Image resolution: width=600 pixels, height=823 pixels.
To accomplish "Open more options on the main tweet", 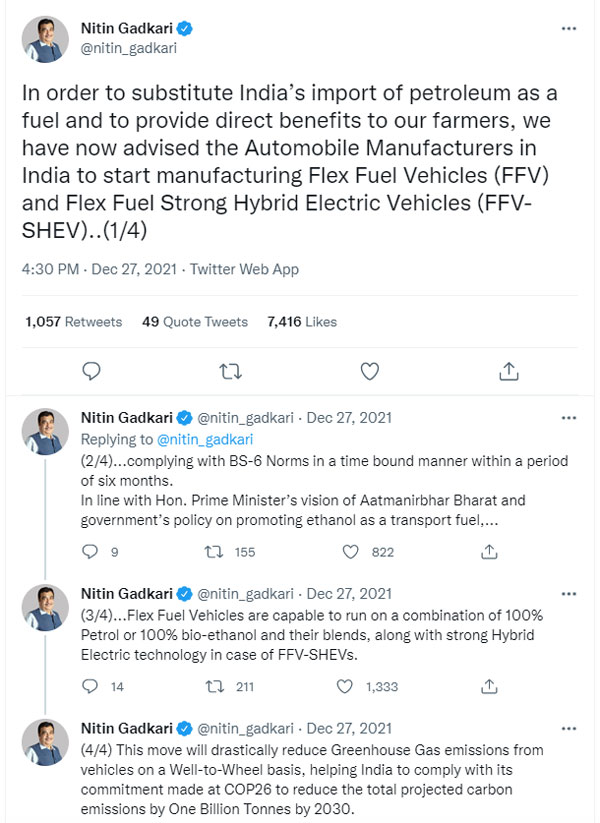I will [x=568, y=27].
